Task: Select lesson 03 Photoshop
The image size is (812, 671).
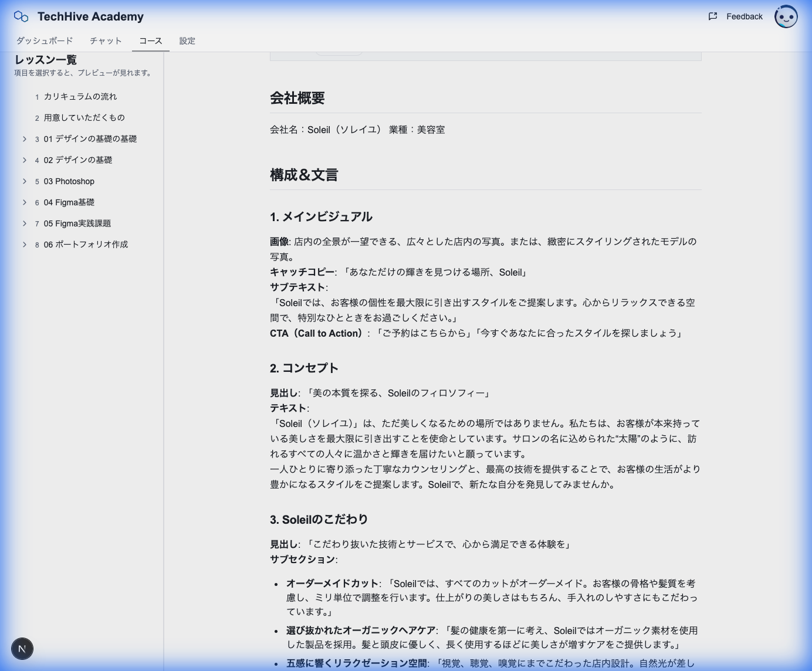Action: pos(69,181)
